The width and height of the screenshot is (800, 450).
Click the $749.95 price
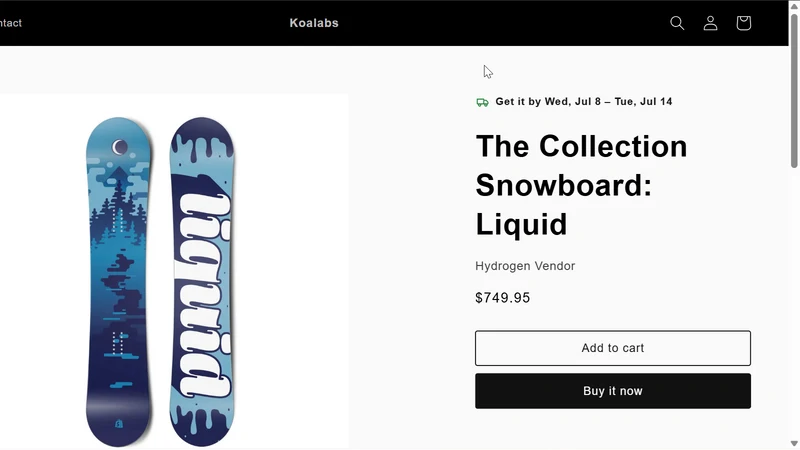pyautogui.click(x=503, y=297)
